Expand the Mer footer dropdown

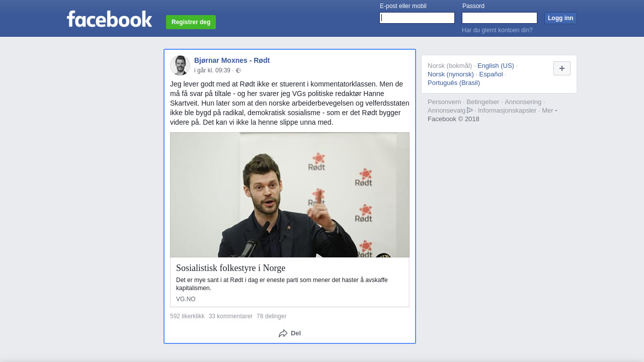pos(549,111)
